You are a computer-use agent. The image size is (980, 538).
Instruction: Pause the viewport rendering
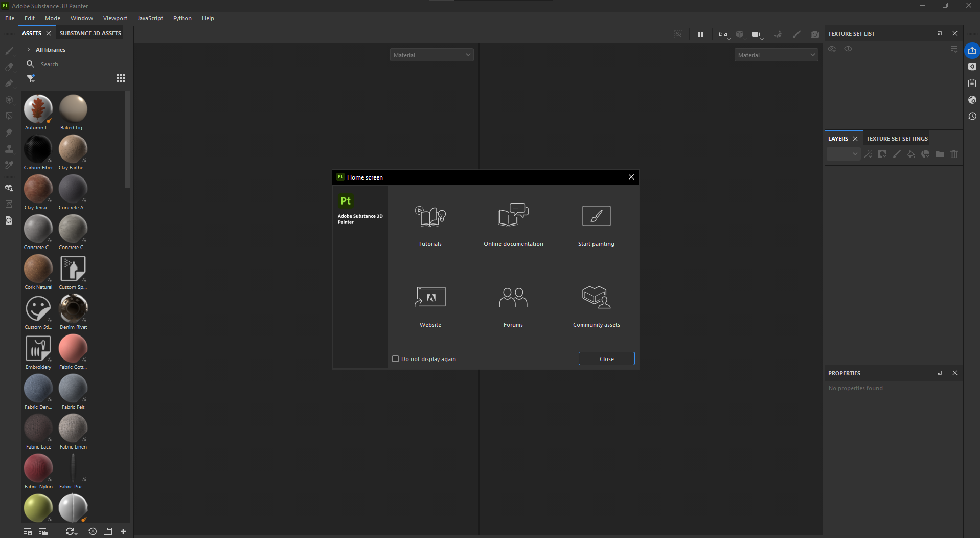coord(700,34)
